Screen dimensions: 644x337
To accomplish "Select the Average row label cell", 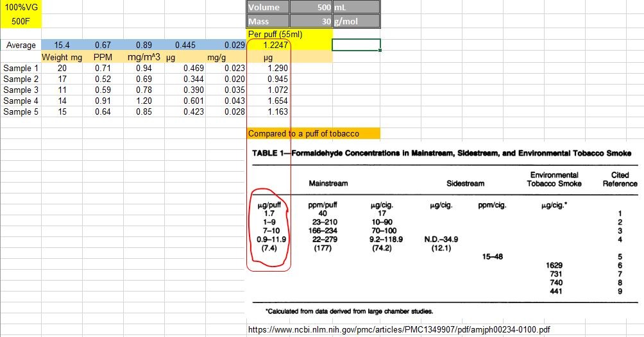I will [x=21, y=45].
